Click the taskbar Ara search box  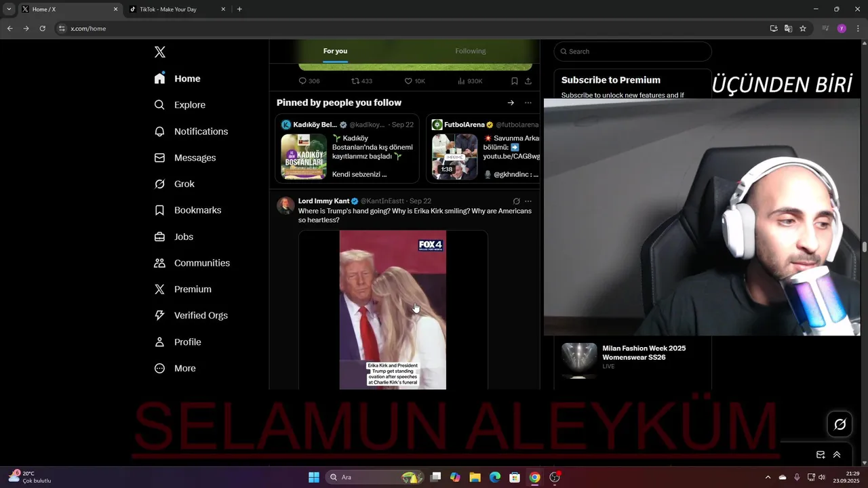[374, 477]
